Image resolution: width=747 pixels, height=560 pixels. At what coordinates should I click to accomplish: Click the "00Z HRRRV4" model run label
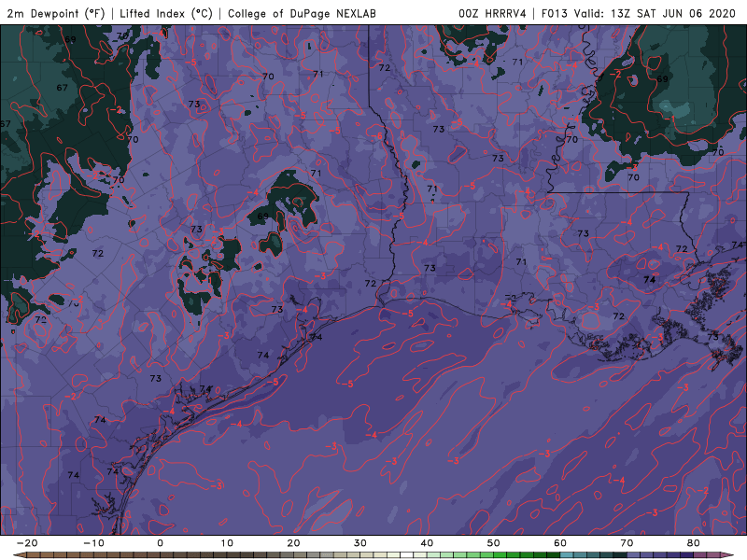pyautogui.click(x=492, y=13)
